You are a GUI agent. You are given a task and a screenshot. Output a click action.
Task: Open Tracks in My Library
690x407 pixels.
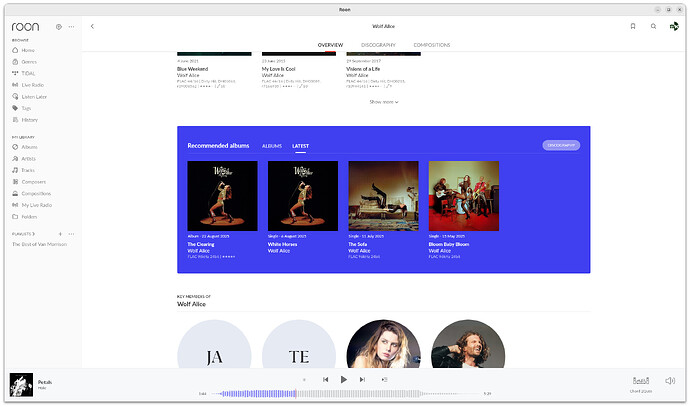[28, 170]
